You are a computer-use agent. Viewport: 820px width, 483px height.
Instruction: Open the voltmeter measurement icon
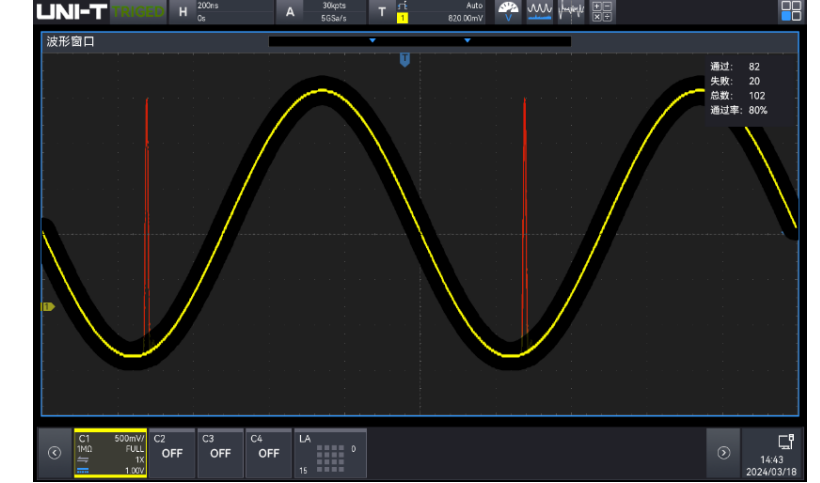point(508,11)
